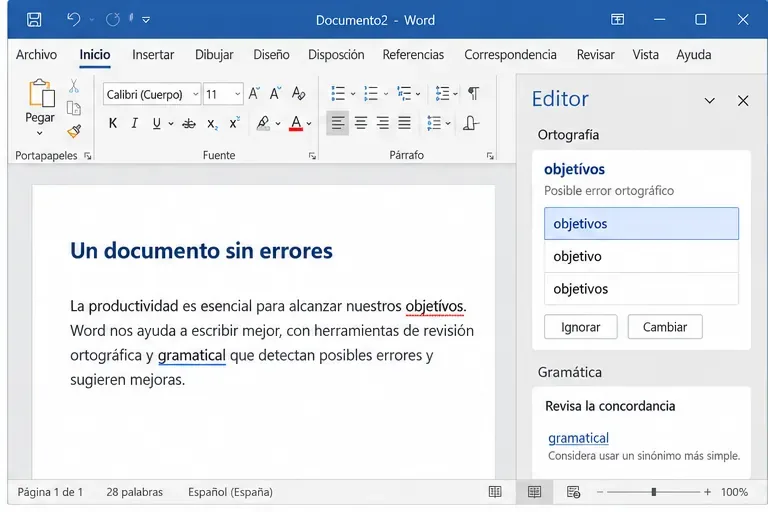Toggle italic formatting
This screenshot has width=768, height=512.
click(x=135, y=123)
